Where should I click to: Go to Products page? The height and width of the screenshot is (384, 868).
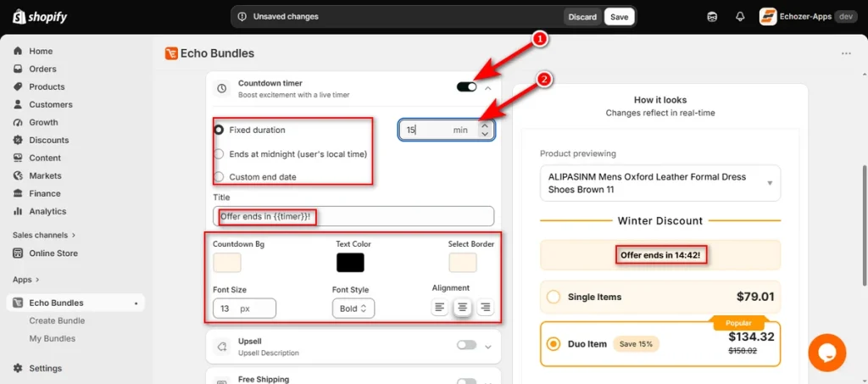(47, 86)
